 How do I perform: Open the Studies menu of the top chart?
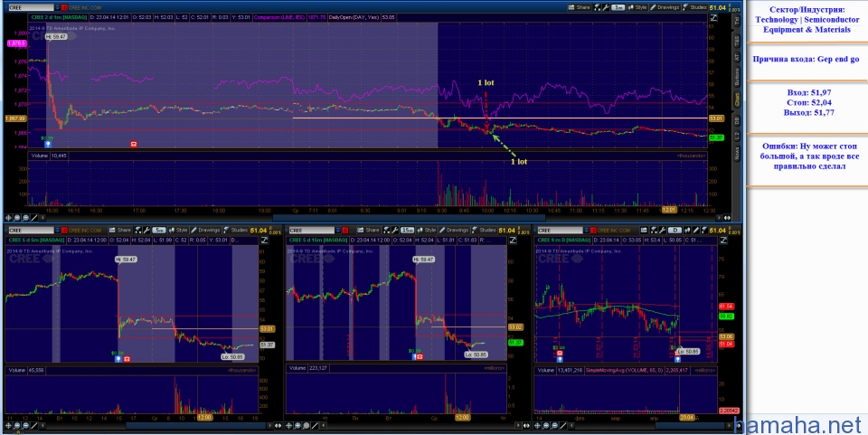(x=694, y=7)
